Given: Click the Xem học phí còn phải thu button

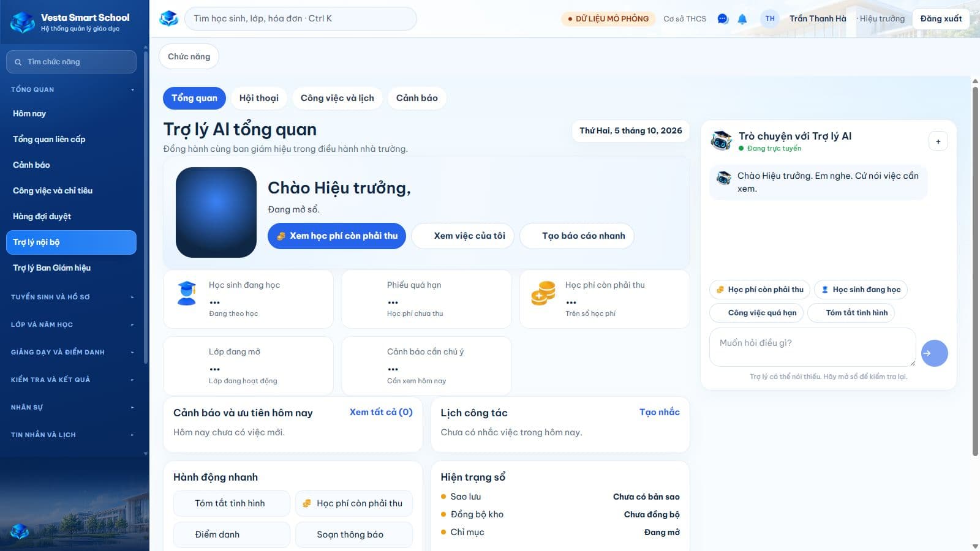Looking at the screenshot, I should click(x=337, y=236).
